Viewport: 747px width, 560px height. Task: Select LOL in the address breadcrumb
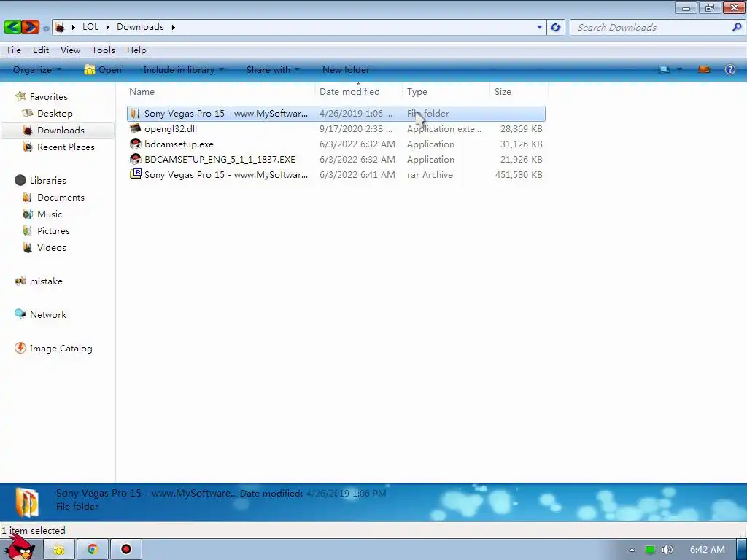click(x=90, y=27)
